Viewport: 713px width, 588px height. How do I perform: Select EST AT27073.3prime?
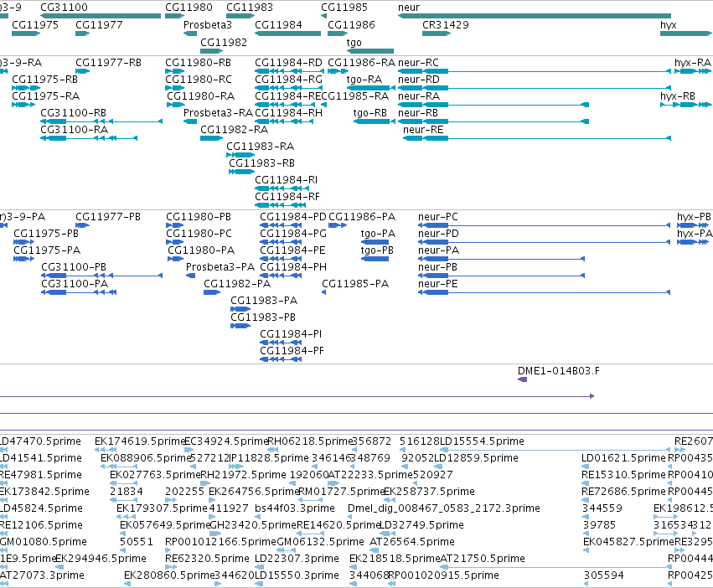42,575
